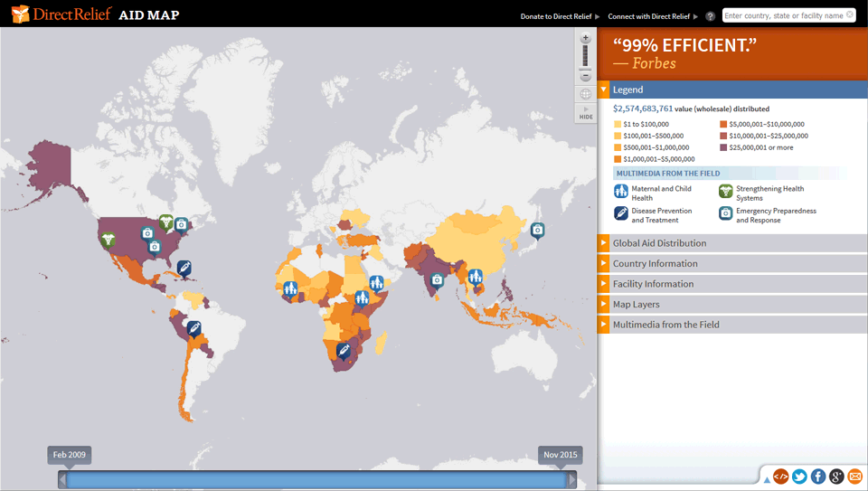Open emergency marker near Texas Gulf coast
The width and height of the screenshot is (868, 491).
point(155,246)
